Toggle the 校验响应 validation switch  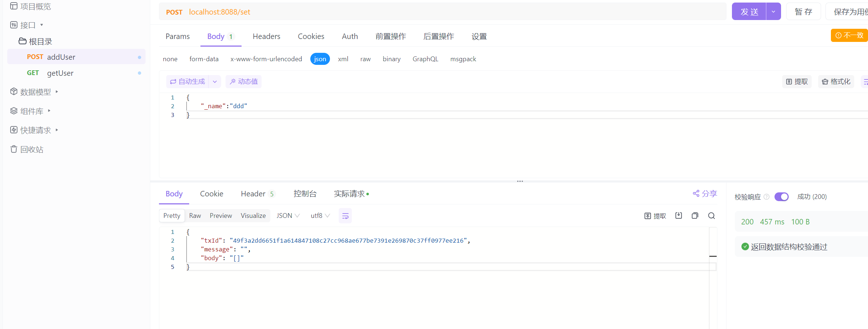click(781, 197)
